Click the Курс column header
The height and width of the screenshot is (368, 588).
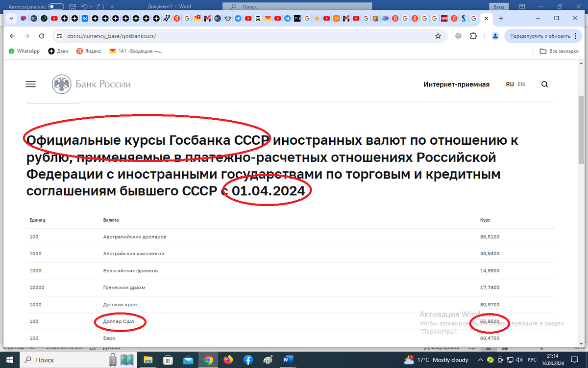tap(485, 220)
